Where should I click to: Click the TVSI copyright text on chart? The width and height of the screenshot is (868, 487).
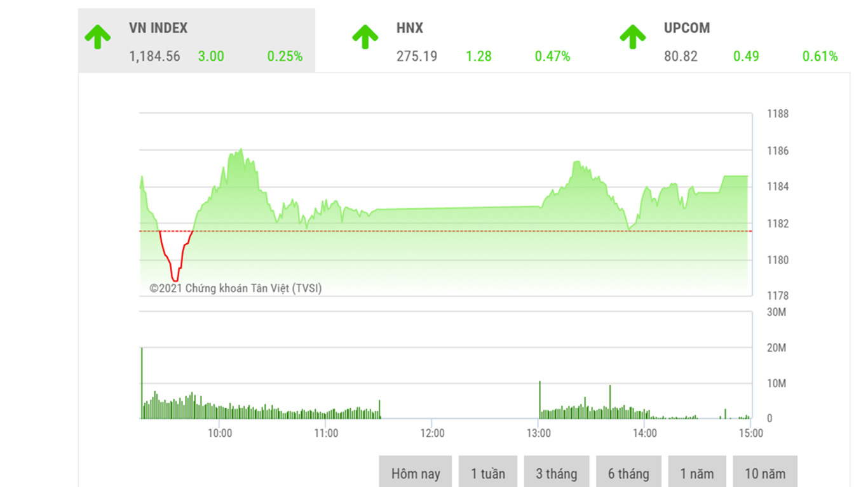click(236, 288)
